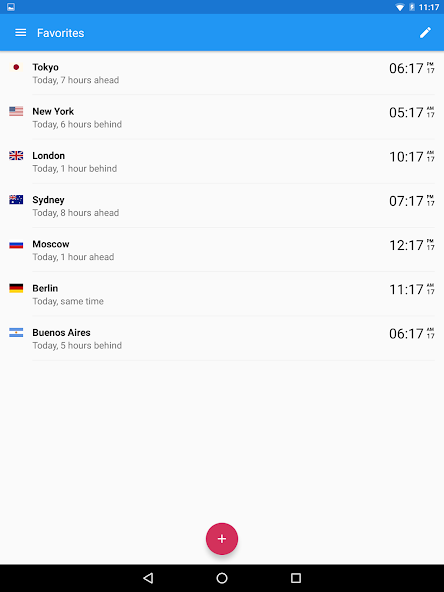Select the Tokyo city entry

click(x=222, y=73)
